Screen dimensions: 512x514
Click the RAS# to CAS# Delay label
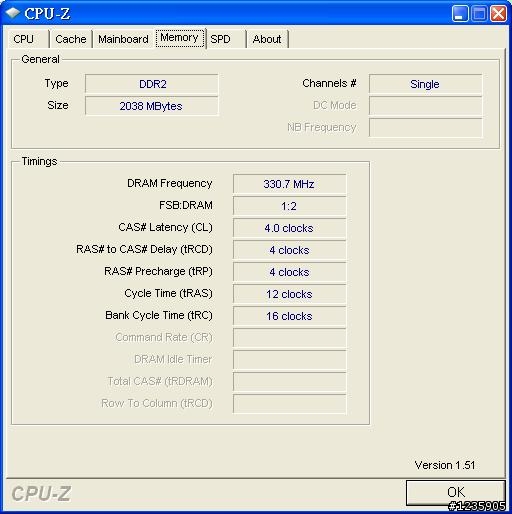tap(144, 249)
